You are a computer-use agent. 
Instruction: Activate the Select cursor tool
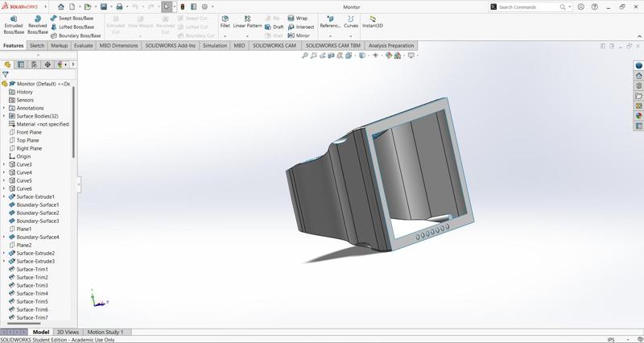point(167,7)
